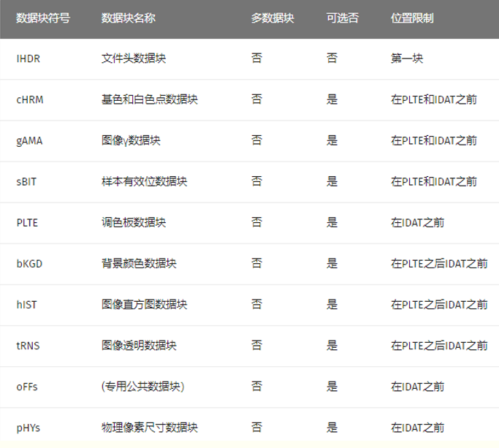Select the IHDR cell
Image resolution: width=499 pixels, height=448 pixels.
click(28, 59)
